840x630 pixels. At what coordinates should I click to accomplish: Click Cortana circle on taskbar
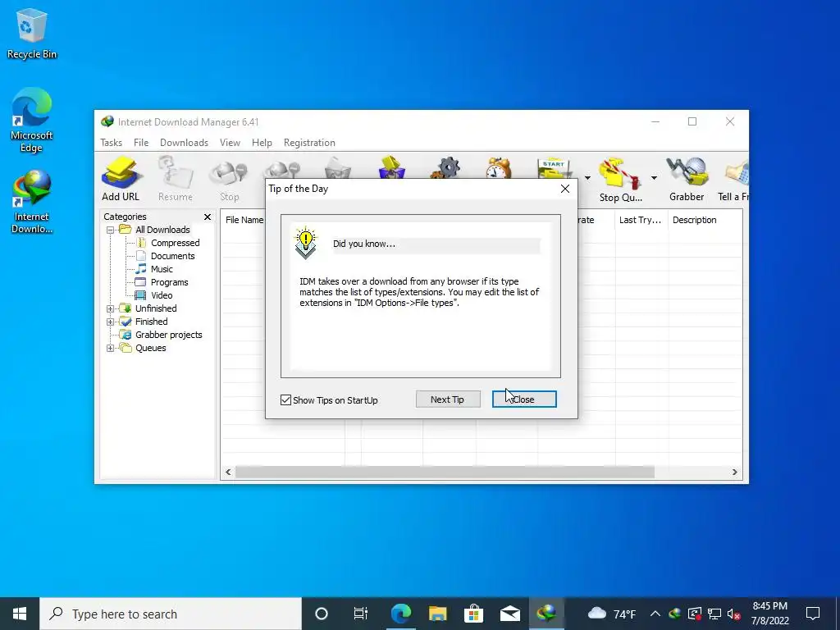[322, 614]
